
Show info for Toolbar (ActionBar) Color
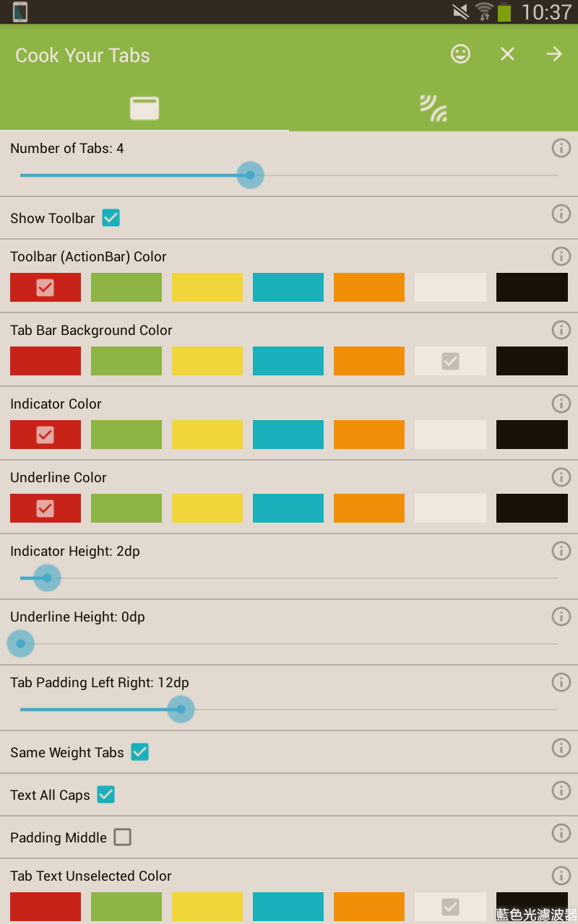click(561, 256)
